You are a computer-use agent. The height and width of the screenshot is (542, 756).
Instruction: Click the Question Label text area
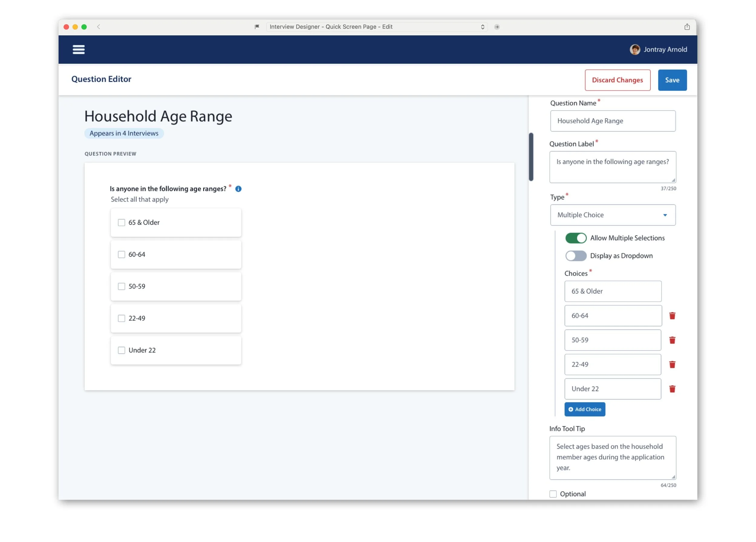[x=612, y=167]
